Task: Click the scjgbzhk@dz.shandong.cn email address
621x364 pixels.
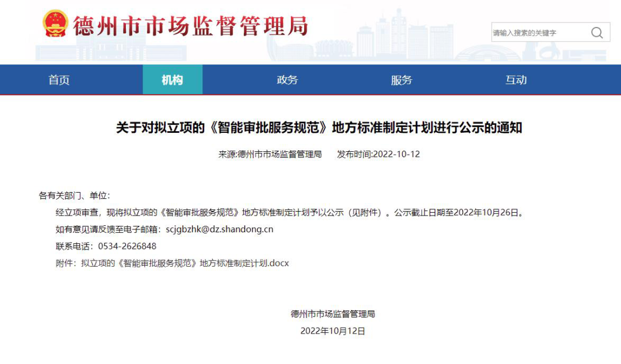Action: coord(219,229)
